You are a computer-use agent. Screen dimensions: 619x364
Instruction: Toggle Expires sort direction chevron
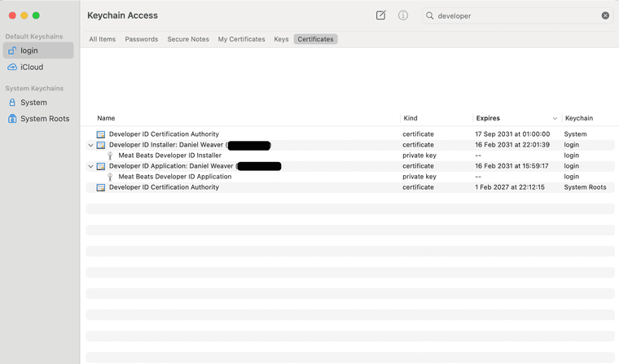(x=555, y=118)
